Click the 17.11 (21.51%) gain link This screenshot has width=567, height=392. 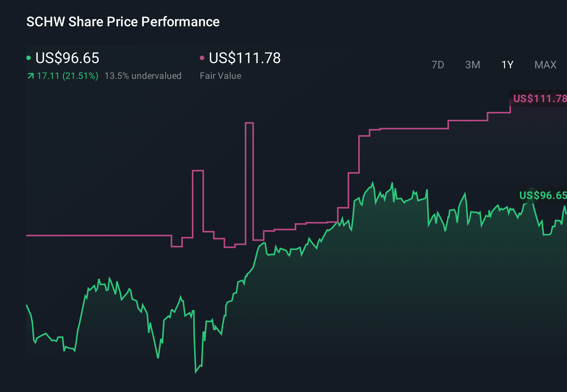point(68,76)
